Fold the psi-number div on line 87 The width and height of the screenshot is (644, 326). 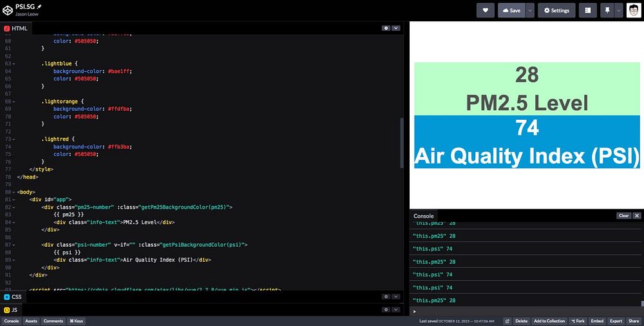click(14, 245)
